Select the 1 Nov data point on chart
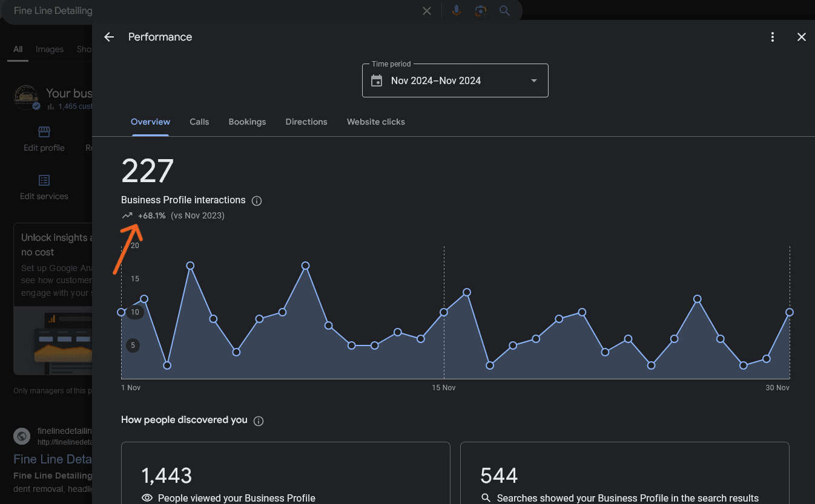The image size is (815, 504). 121,312
